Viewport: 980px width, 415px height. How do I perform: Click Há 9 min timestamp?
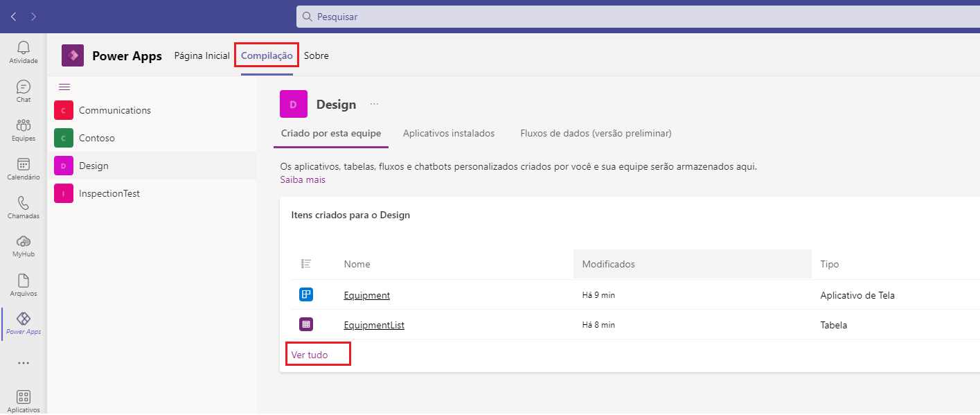pos(598,295)
